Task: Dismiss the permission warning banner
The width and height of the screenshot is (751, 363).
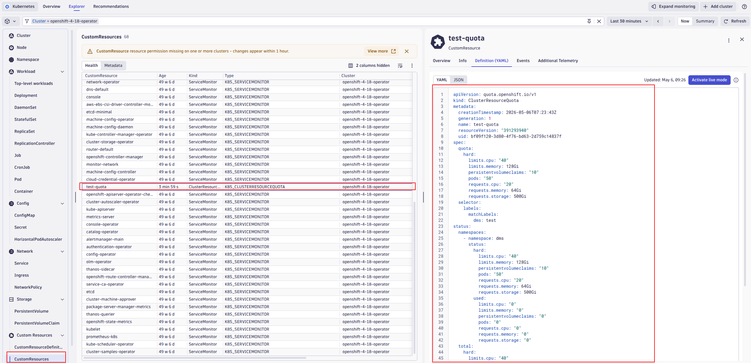Action: click(x=407, y=51)
